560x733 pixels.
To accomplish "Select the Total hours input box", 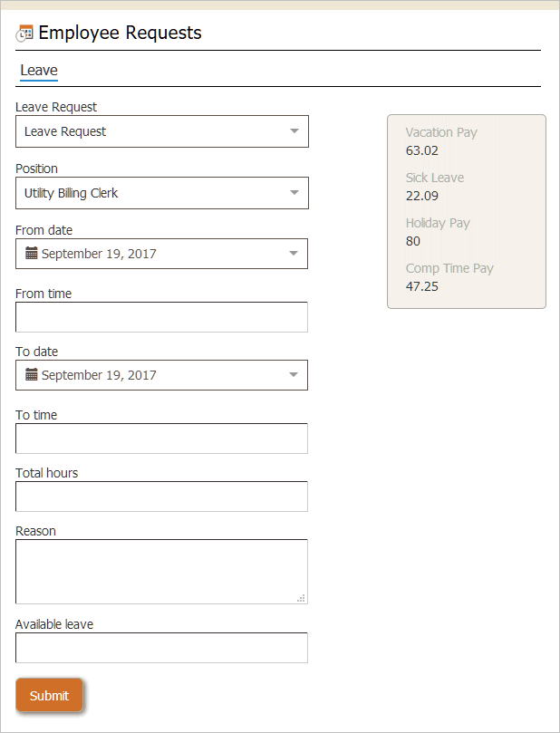I will 161,497.
